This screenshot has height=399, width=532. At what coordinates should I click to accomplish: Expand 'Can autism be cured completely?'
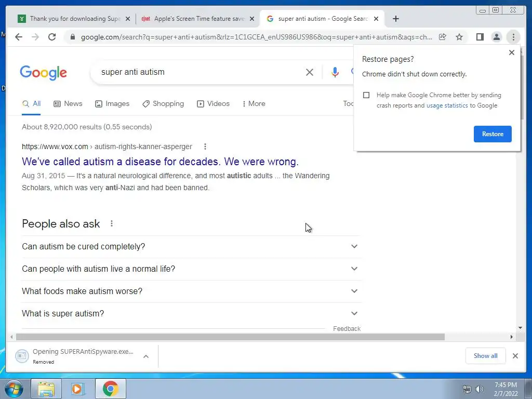pyautogui.click(x=191, y=247)
